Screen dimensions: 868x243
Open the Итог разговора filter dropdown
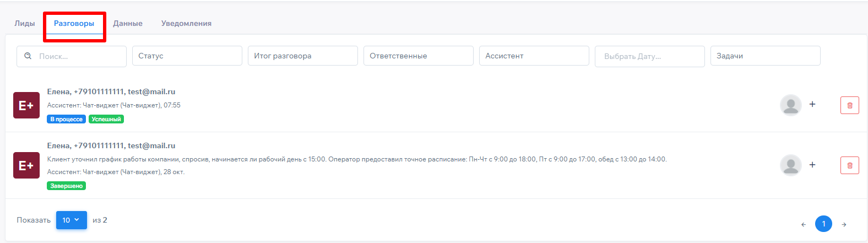point(302,56)
